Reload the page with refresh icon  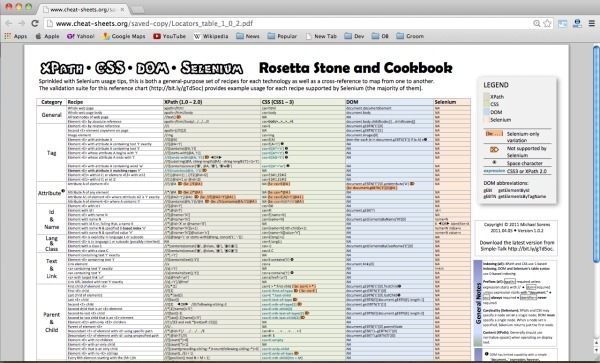tap(35, 23)
